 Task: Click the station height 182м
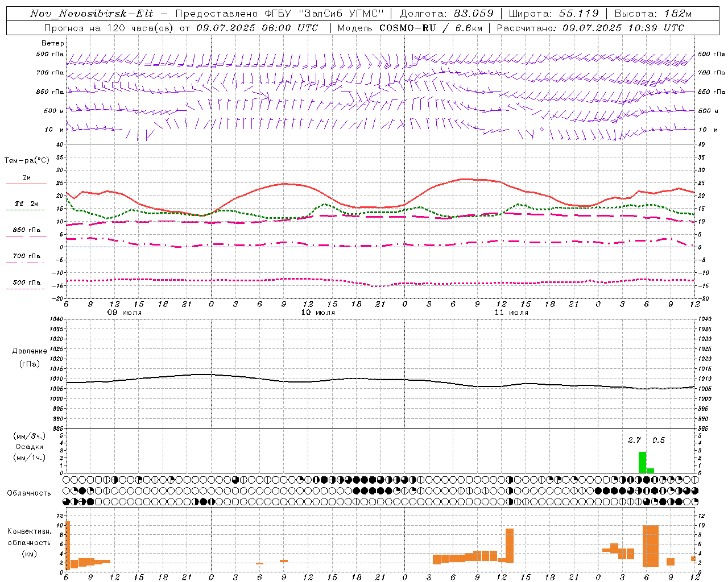coord(677,14)
